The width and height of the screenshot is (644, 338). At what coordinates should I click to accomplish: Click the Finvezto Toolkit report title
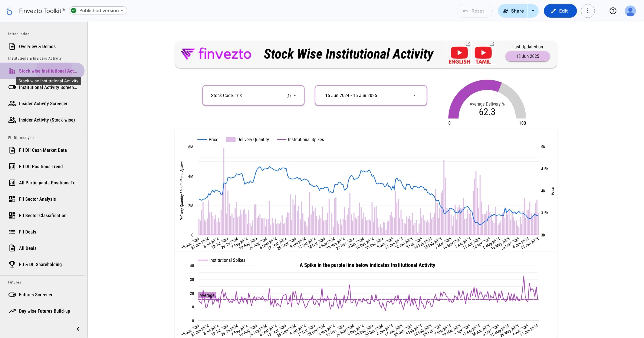click(42, 11)
